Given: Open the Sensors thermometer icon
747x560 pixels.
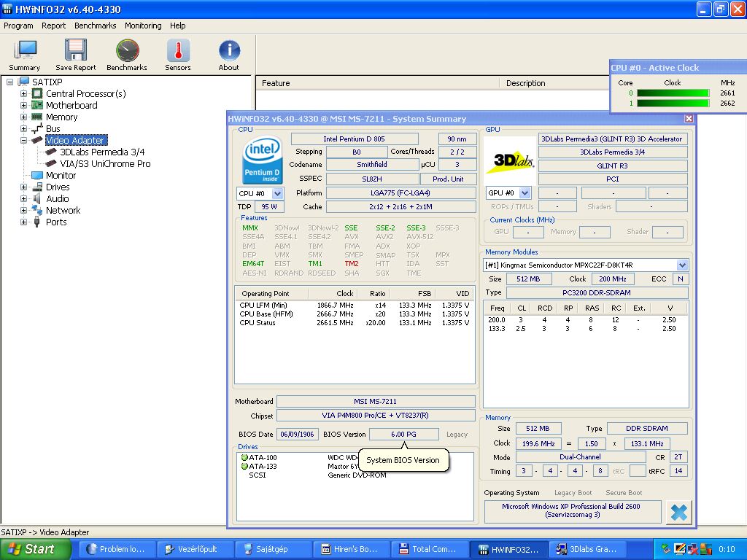Looking at the screenshot, I should point(178,55).
